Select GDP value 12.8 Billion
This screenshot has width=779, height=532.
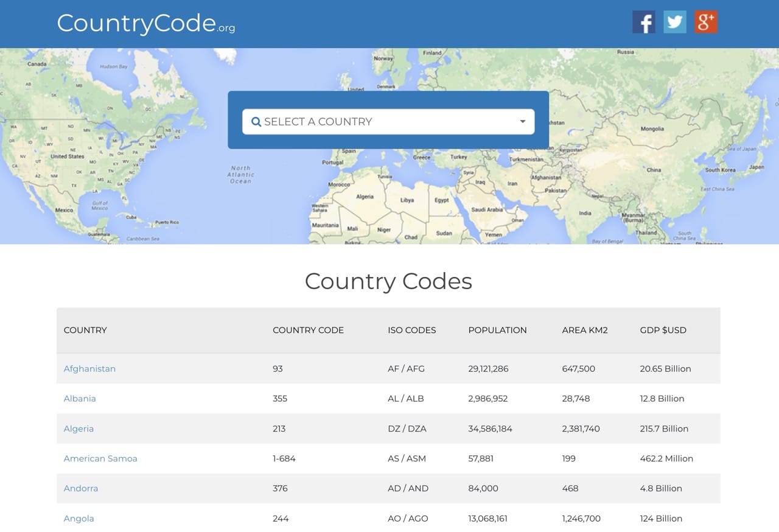coord(662,398)
